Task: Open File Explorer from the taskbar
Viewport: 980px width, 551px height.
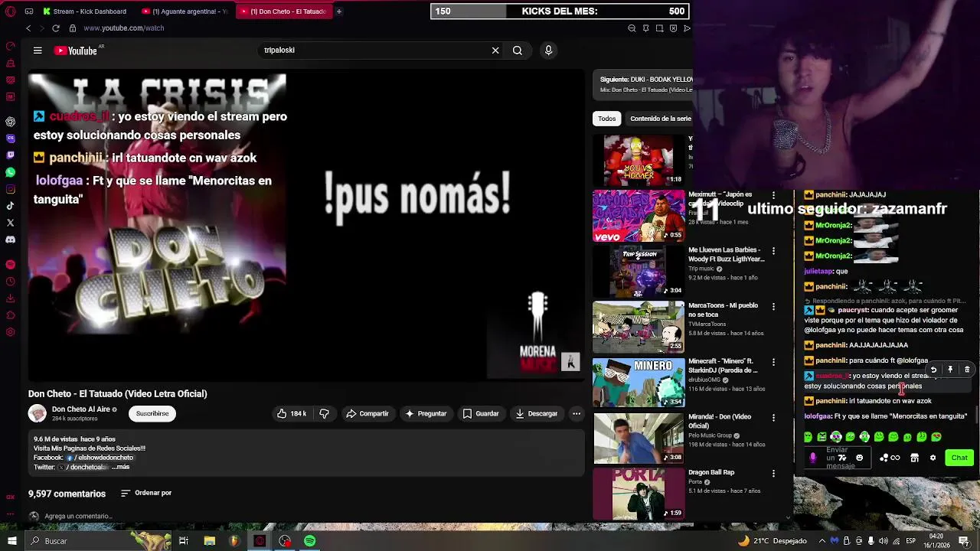Action: [209, 541]
